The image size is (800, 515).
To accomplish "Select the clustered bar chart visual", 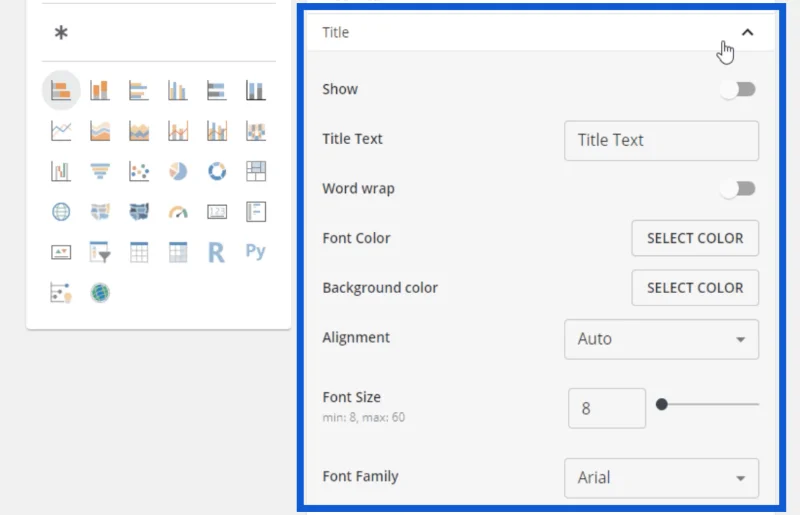I will point(139,91).
